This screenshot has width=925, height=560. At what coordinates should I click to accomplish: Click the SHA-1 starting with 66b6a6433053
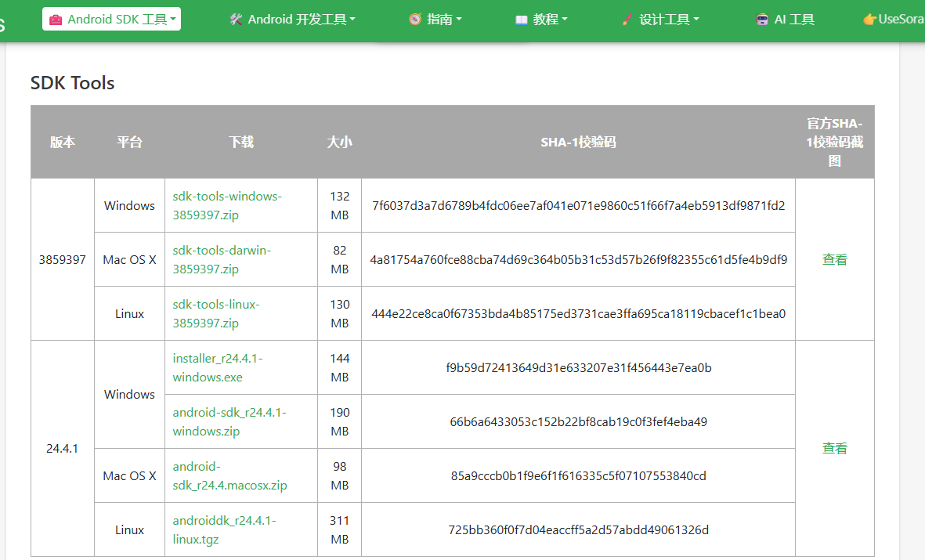click(578, 422)
